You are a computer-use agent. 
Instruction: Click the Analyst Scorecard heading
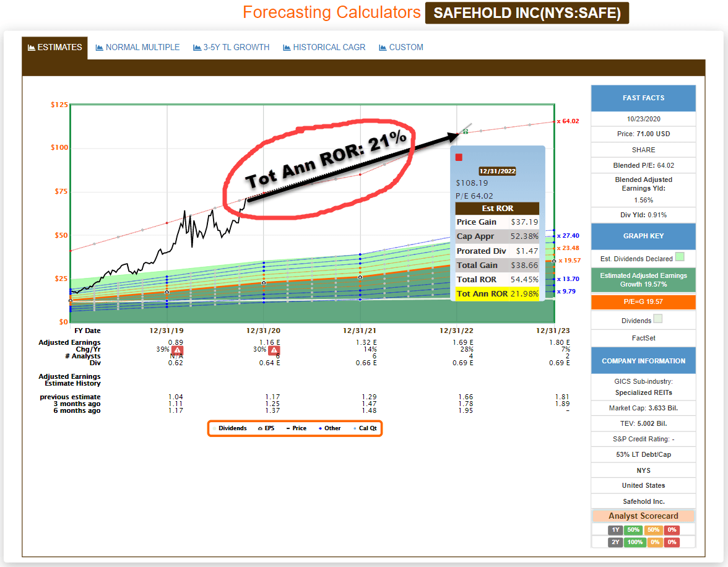tap(644, 516)
